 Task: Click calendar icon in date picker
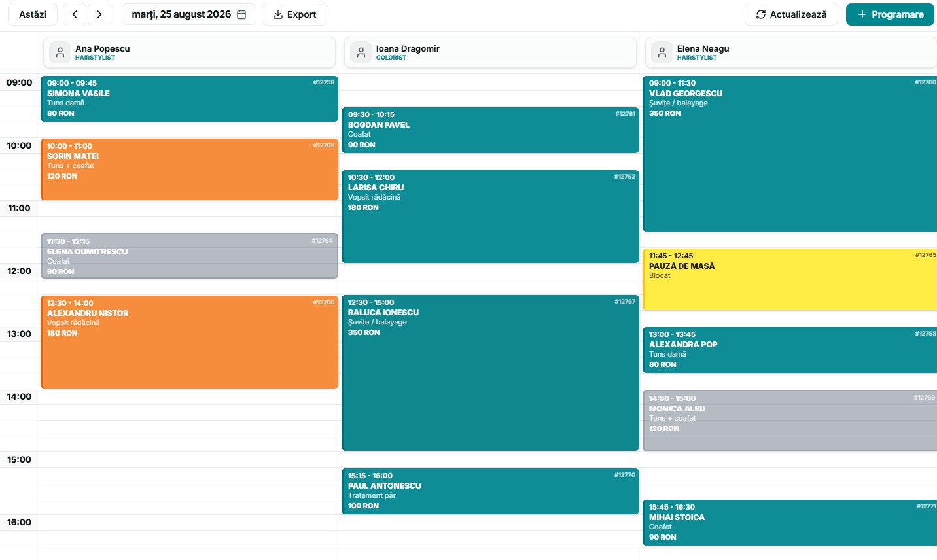click(x=241, y=14)
